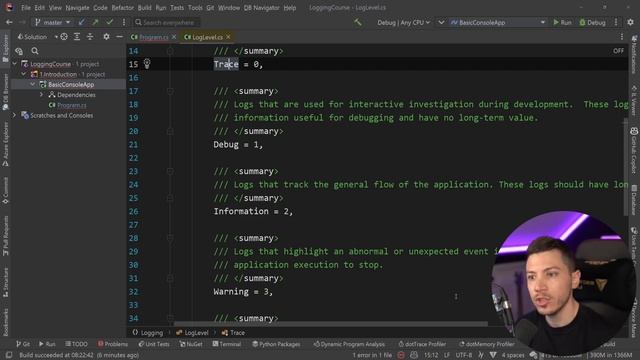The width and height of the screenshot is (640, 360).
Task: Open the BasicConsoleApp run configuration dropdown
Action: [x=498, y=22]
